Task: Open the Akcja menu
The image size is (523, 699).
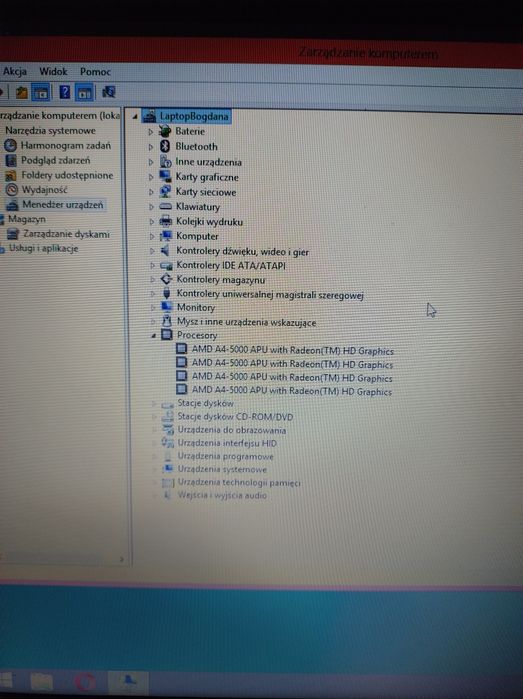Action: pos(15,71)
